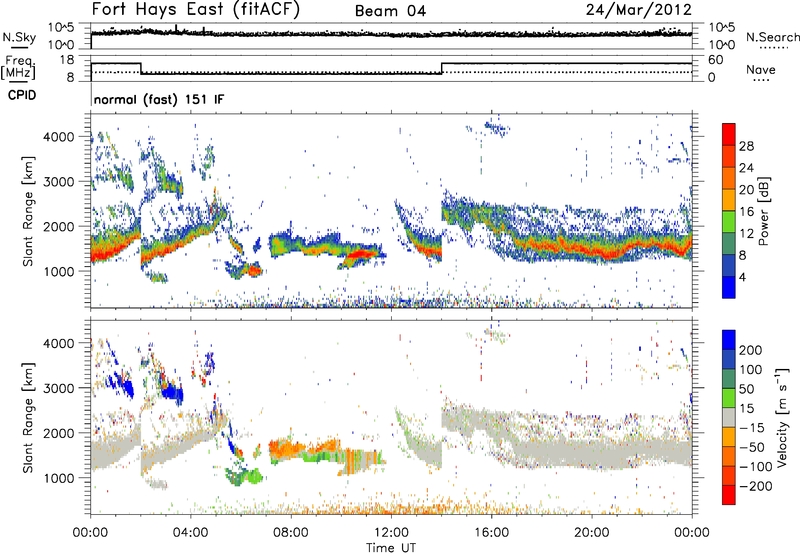Click the Fort Hays East (fitACF) title
The height and width of the screenshot is (554, 800).
click(196, 10)
